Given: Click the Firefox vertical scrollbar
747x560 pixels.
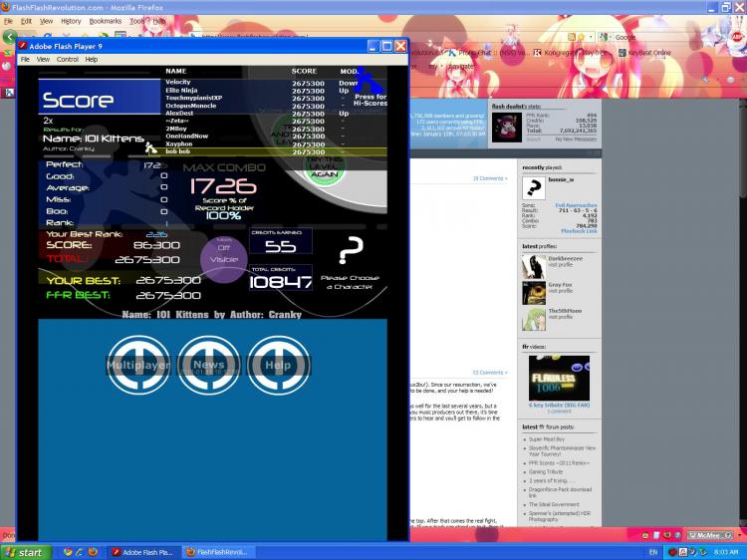Looking at the screenshot, I should (743, 310).
